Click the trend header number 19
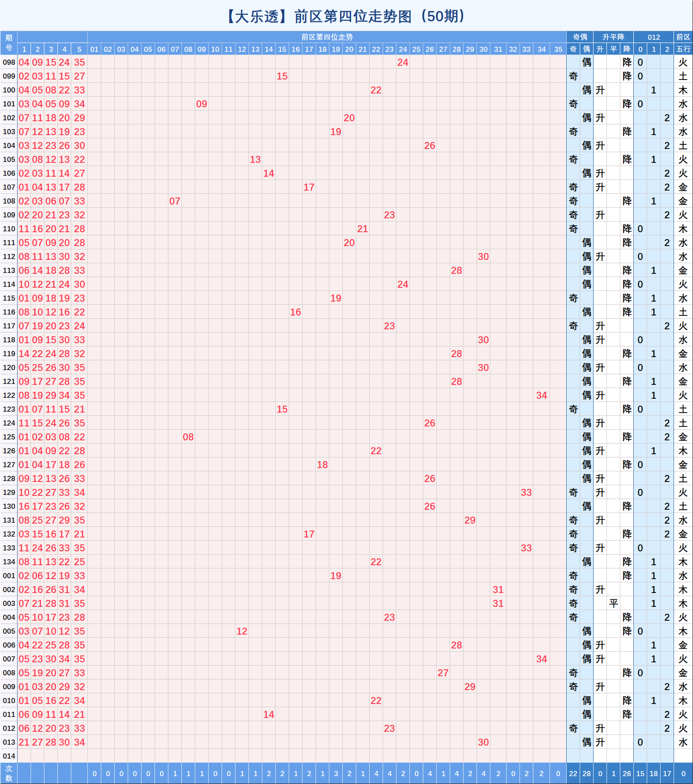This screenshot has width=693, height=784. [336, 49]
